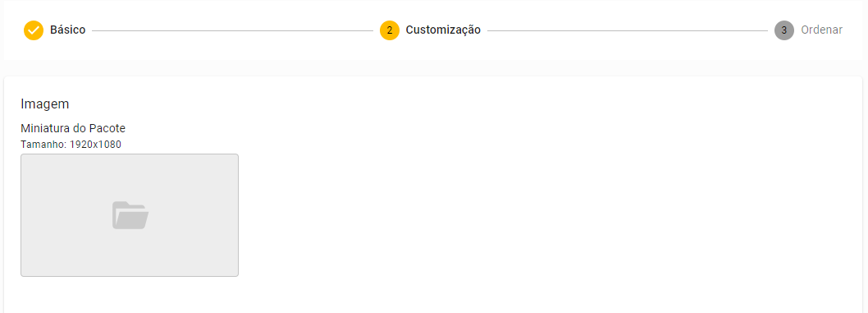
Task: Click the upload box's top right corner
Action: (x=236, y=156)
